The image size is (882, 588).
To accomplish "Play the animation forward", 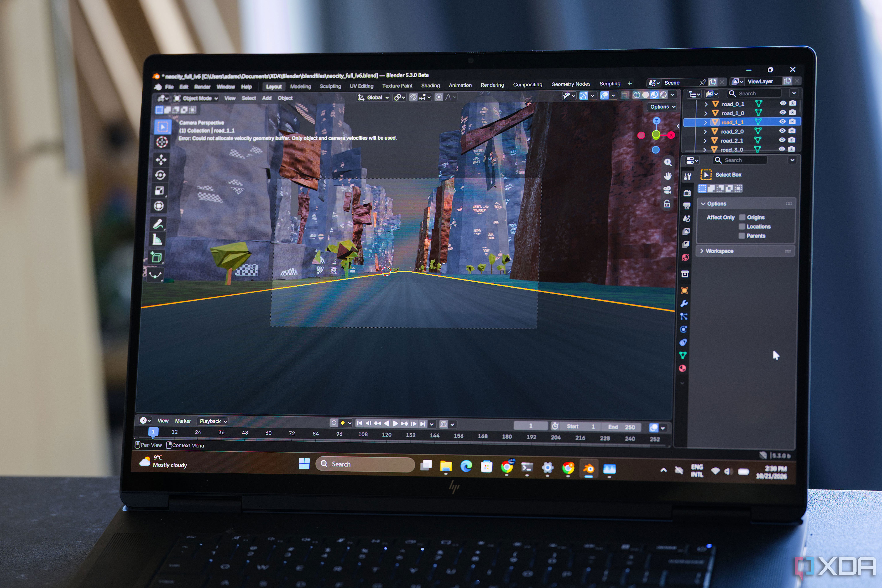I will pyautogui.click(x=395, y=423).
